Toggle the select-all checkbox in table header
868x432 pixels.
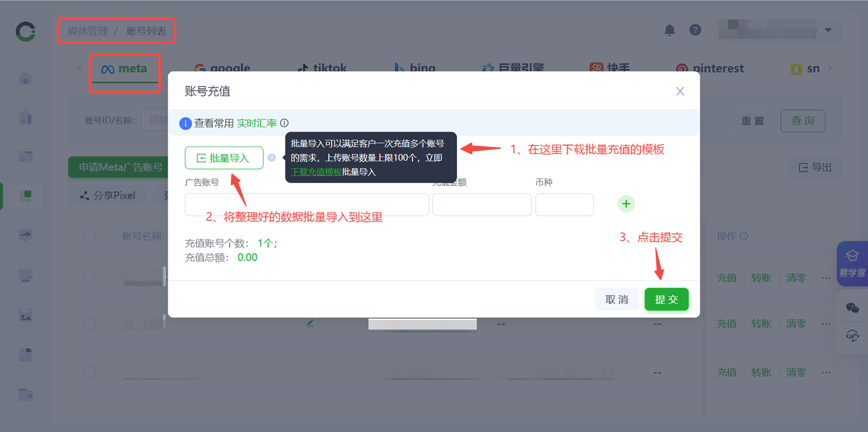click(x=90, y=236)
